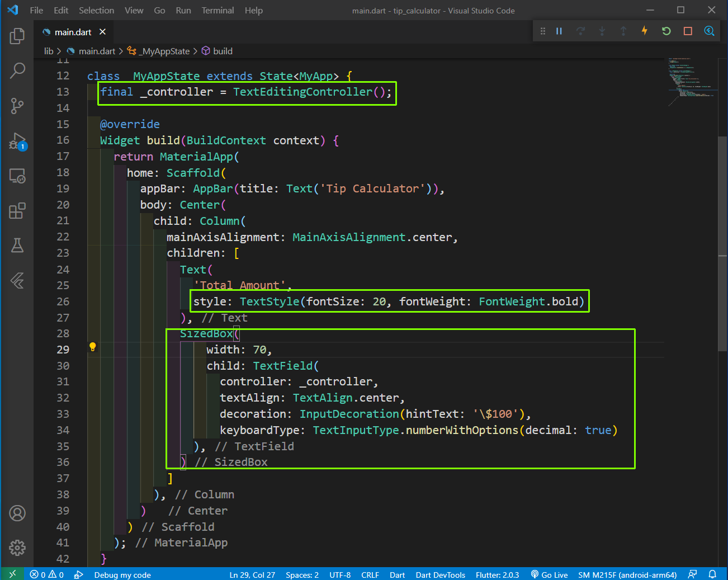Viewport: 728px width, 580px height.
Task: Click the debug launch icon in status bar
Action: (x=78, y=574)
